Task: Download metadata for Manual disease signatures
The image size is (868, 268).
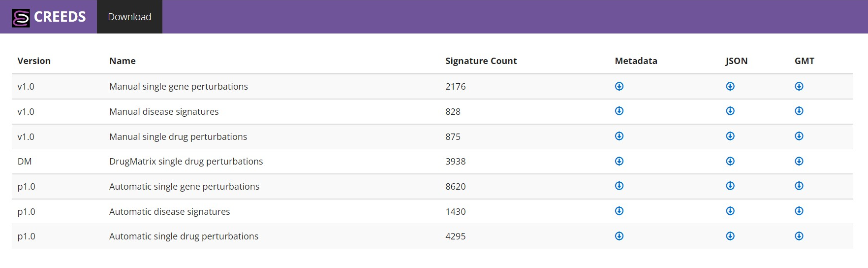Action: click(x=619, y=111)
